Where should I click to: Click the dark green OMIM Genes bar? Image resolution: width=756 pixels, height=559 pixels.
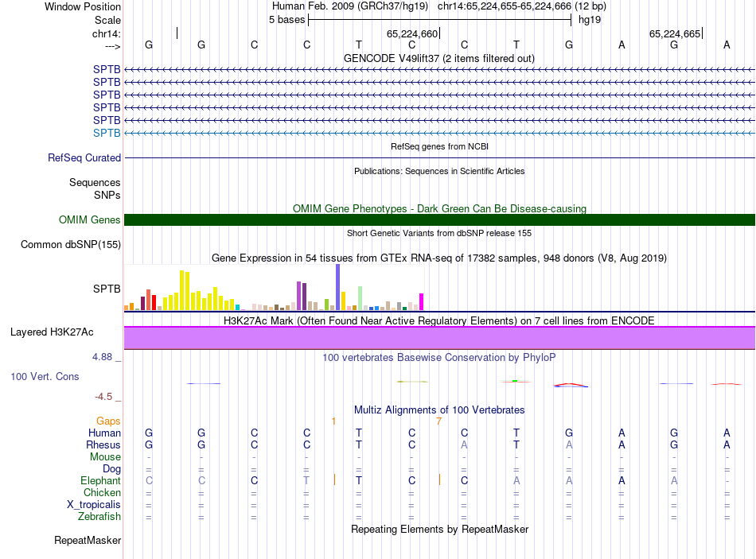coord(439,219)
